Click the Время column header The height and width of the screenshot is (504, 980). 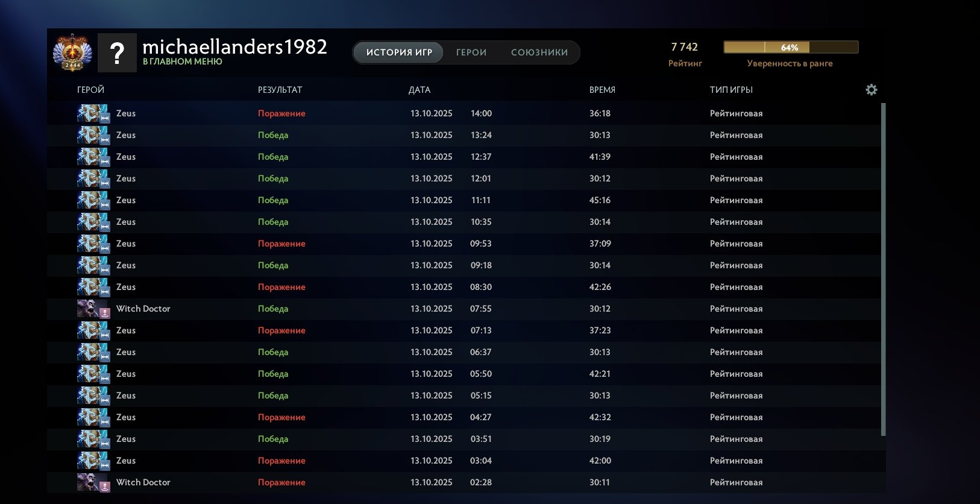coord(602,90)
